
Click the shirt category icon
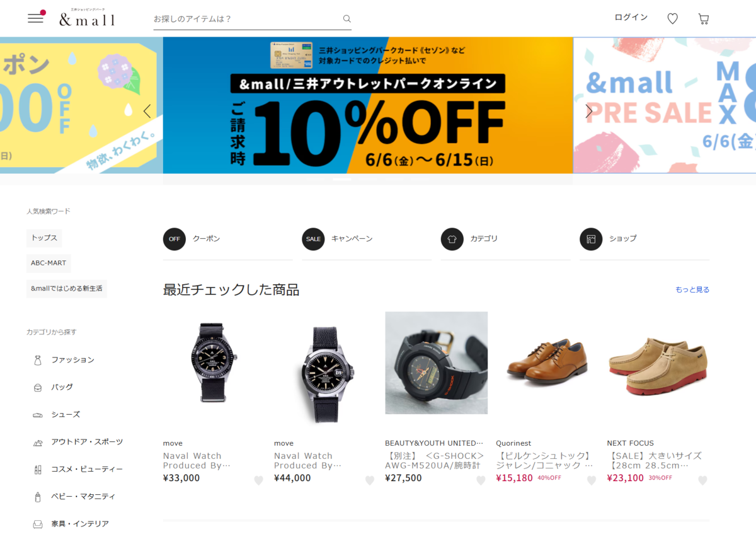coord(452,239)
